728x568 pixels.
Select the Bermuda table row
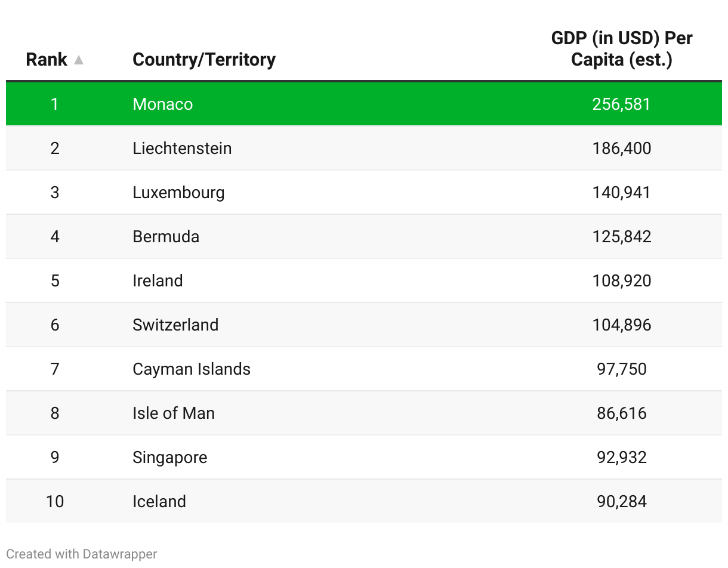tap(363, 236)
